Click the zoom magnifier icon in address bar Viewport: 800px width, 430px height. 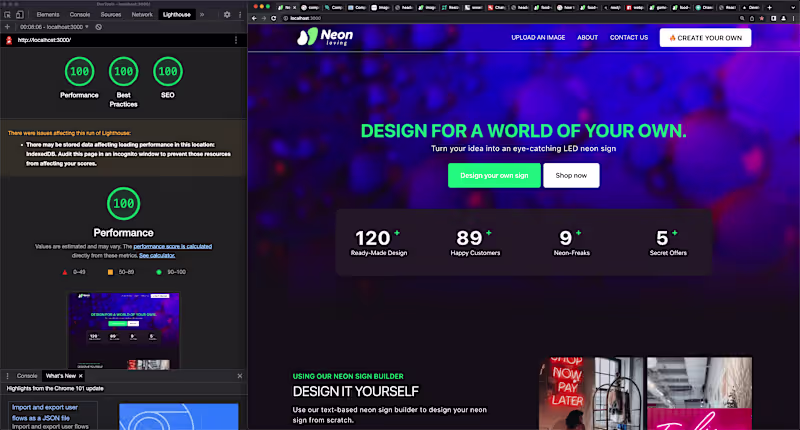click(742, 18)
